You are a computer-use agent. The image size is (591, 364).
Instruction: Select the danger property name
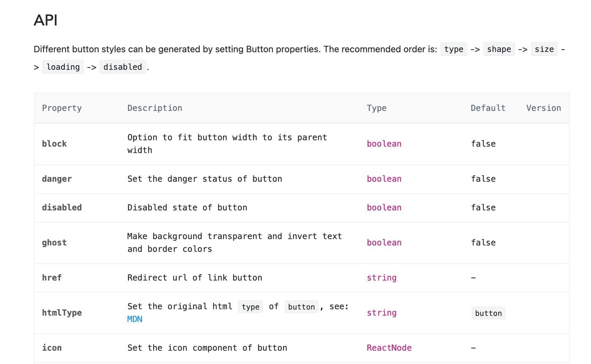[x=57, y=179]
